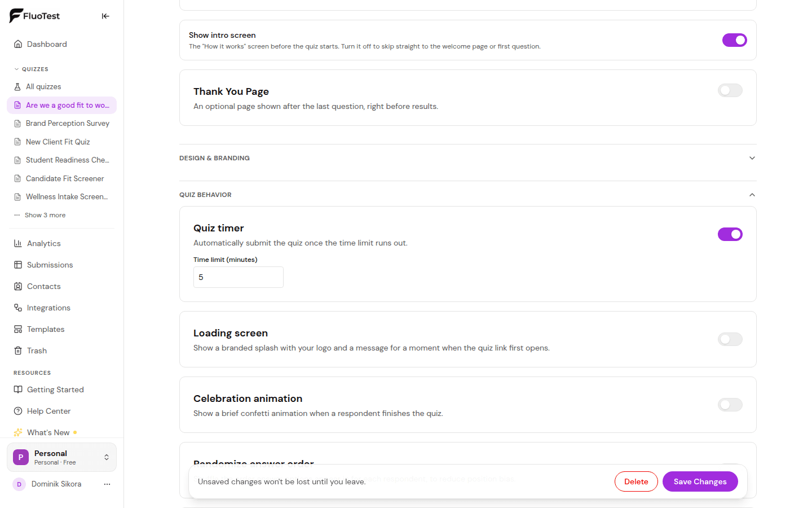This screenshot has width=812, height=508.
Task: Open the three-dot menu beside Dominik Sikora
Action: pos(107,484)
